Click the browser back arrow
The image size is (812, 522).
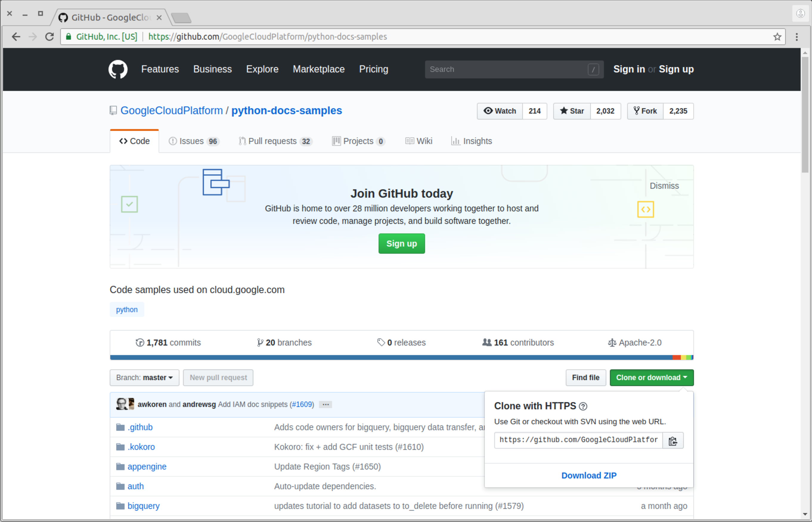pyautogui.click(x=16, y=37)
